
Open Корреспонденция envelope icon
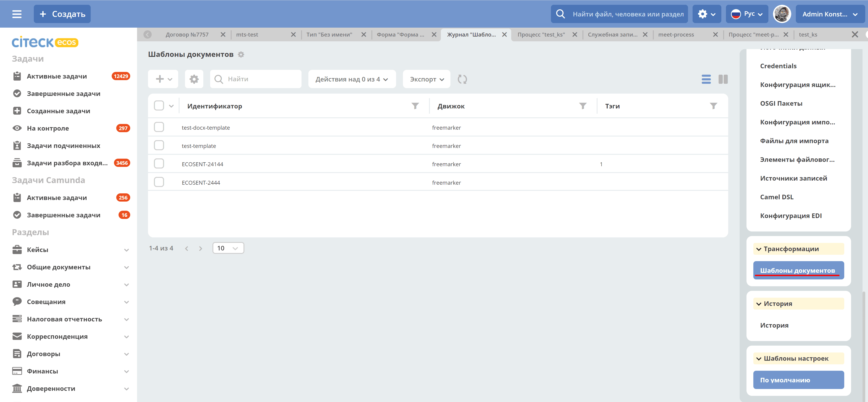[17, 336]
